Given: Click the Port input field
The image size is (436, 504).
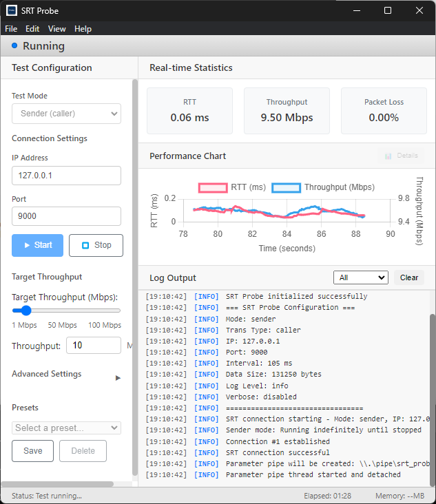Looking at the screenshot, I should point(66,216).
